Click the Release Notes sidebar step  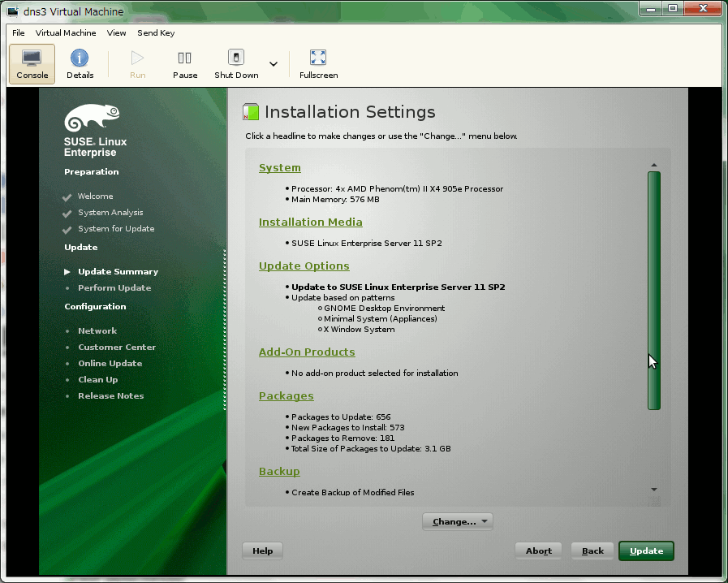pyautogui.click(x=111, y=395)
